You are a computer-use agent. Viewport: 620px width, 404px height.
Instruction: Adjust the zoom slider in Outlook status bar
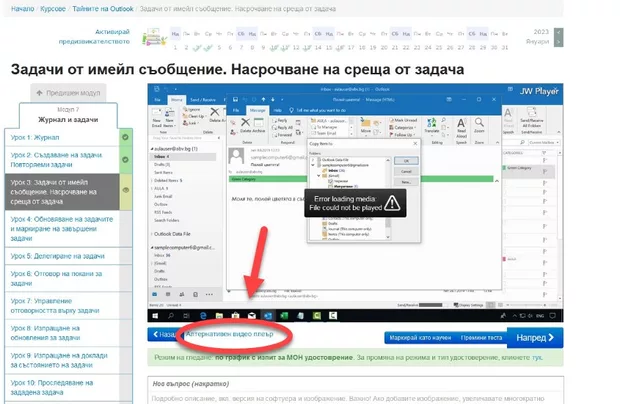point(528,305)
